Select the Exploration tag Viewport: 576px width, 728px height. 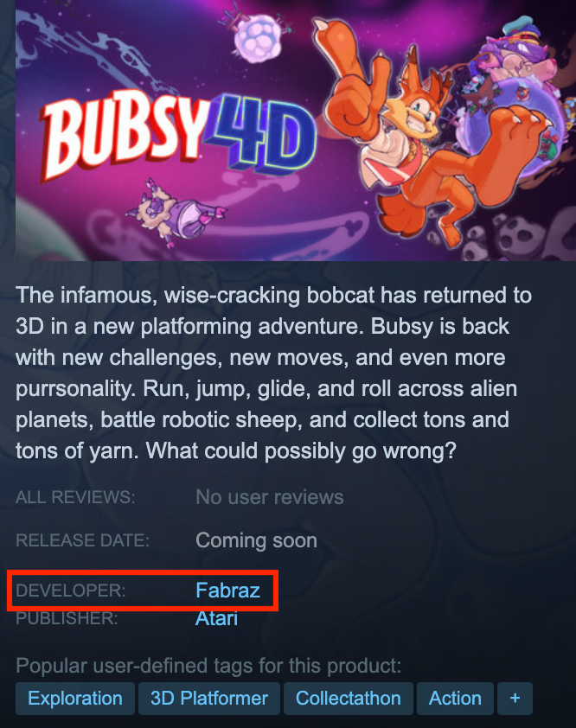pos(75,699)
